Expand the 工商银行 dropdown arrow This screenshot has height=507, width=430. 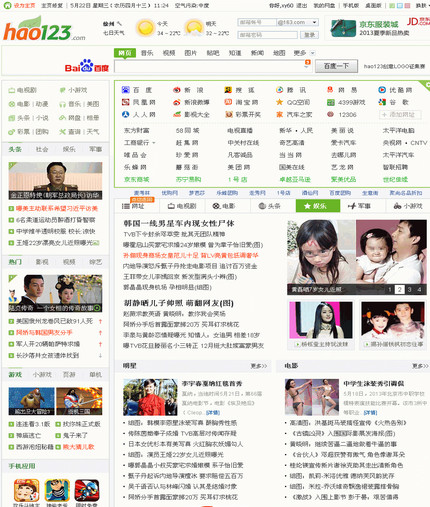(x=154, y=143)
